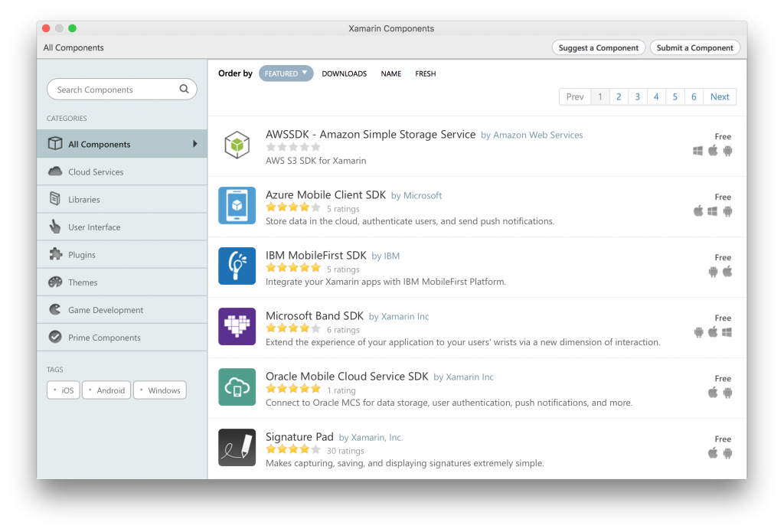Open Oracle Mobile Cloud Service SDK title
784x532 pixels.
pyautogui.click(x=347, y=377)
